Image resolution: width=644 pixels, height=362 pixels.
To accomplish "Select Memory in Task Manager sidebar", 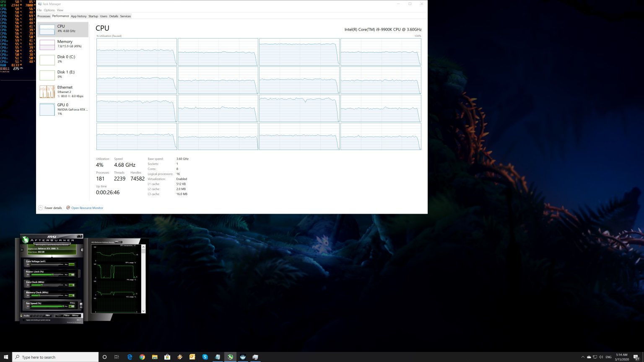I will 63,44.
